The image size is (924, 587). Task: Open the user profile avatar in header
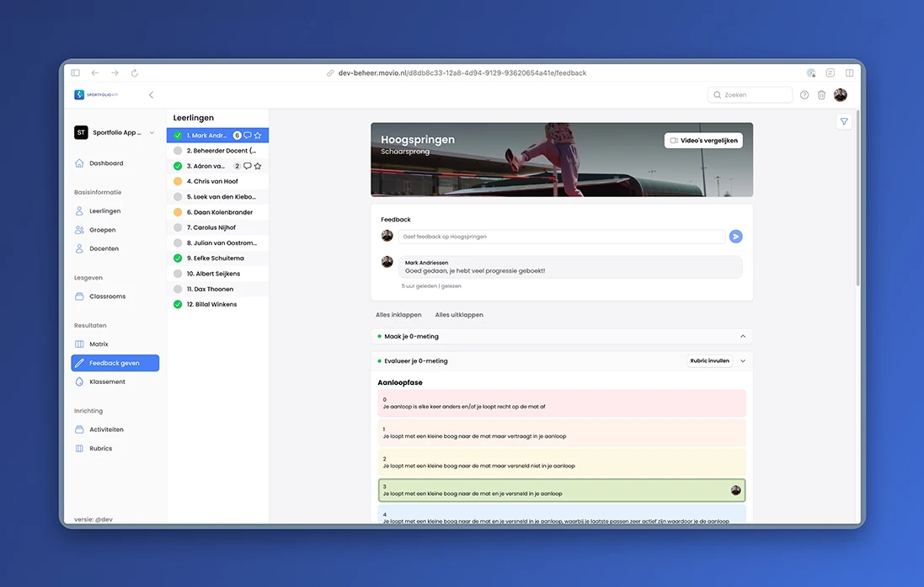(841, 95)
